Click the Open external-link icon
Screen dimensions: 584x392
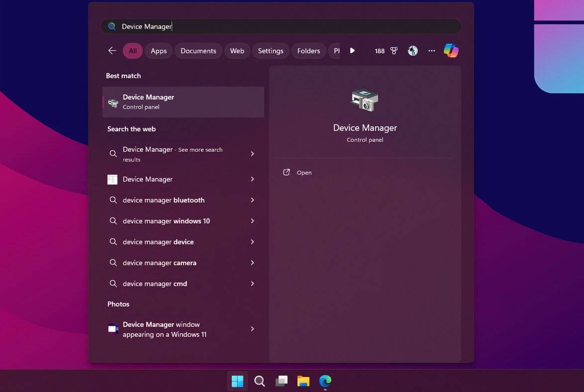[287, 172]
